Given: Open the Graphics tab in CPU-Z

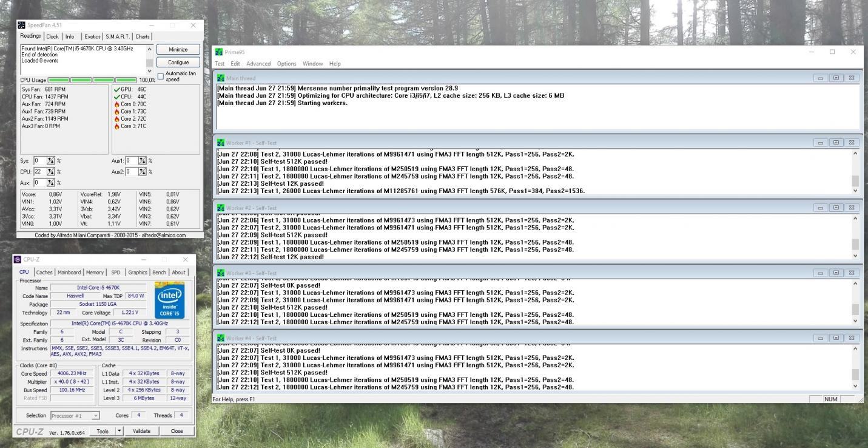Looking at the screenshot, I should [138, 273].
